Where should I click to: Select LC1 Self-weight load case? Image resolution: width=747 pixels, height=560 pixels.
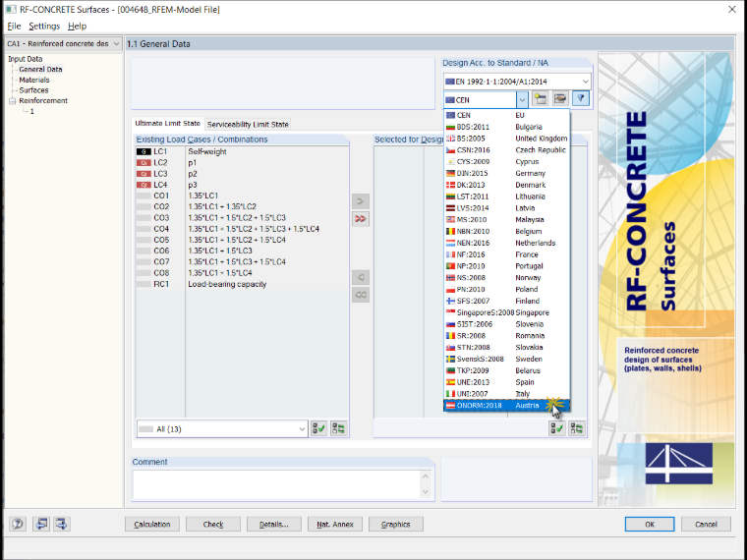(242, 151)
